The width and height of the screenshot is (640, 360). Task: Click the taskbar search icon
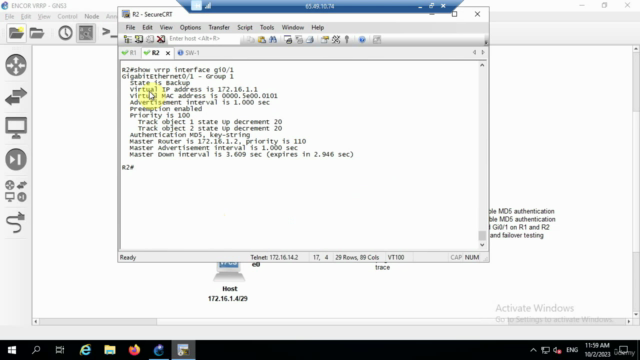tap(36, 350)
